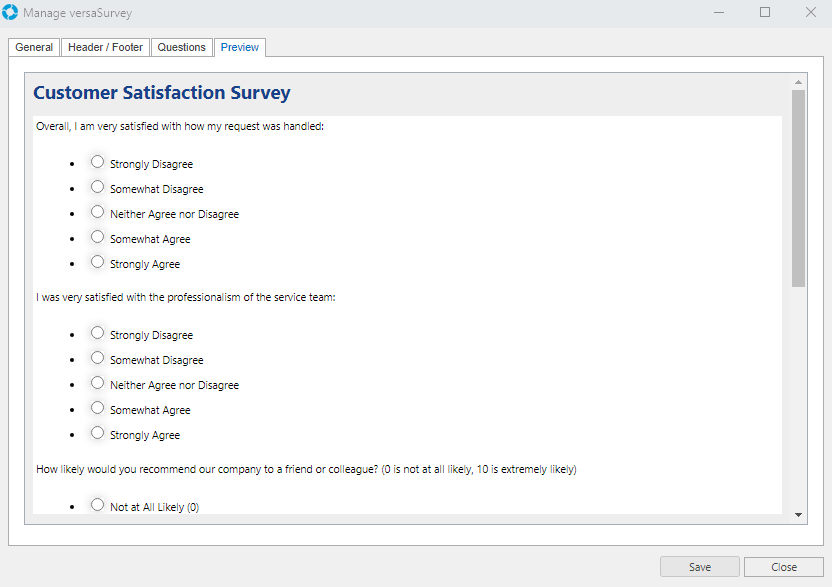Open the Header / Footer tab
Image resolution: width=832 pixels, height=587 pixels.
pos(105,47)
